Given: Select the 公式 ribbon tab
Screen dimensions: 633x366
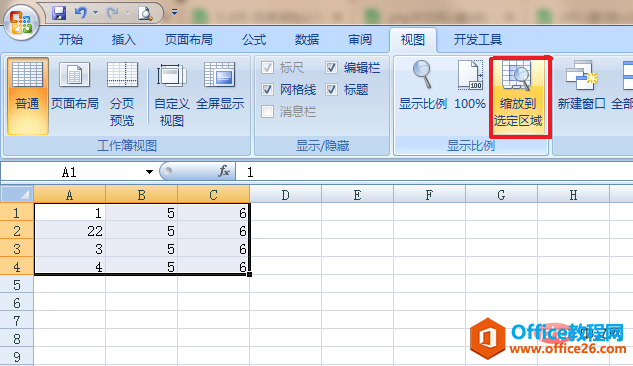Looking at the screenshot, I should point(254,40).
